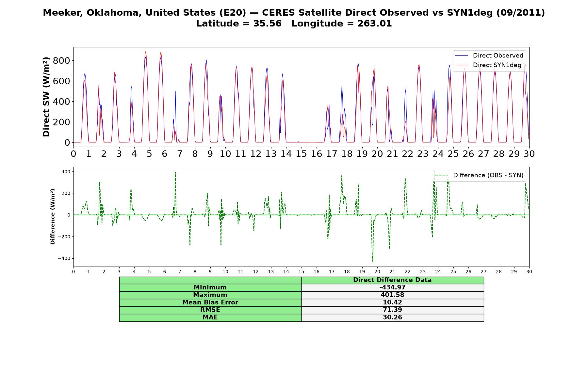The height and width of the screenshot is (392, 588).
Task: Click the chart title mentioning Meeker, Oklahoma
Action: click(294, 13)
